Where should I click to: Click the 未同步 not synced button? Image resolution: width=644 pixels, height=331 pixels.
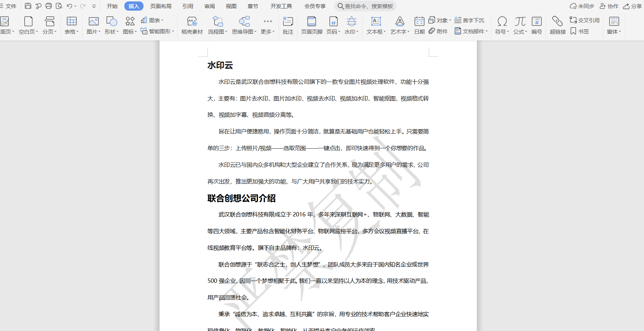pos(582,6)
